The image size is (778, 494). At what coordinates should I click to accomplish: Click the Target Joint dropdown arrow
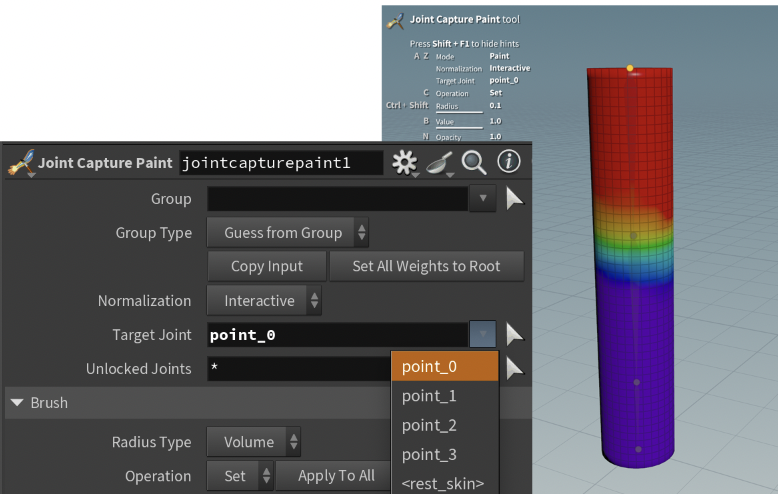[483, 334]
